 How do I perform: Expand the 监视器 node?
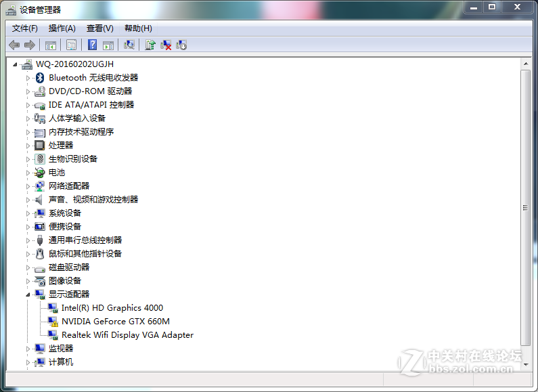click(28, 349)
